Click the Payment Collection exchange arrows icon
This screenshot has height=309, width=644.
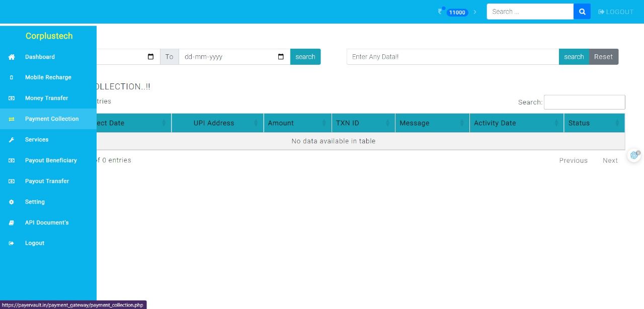[12, 119]
